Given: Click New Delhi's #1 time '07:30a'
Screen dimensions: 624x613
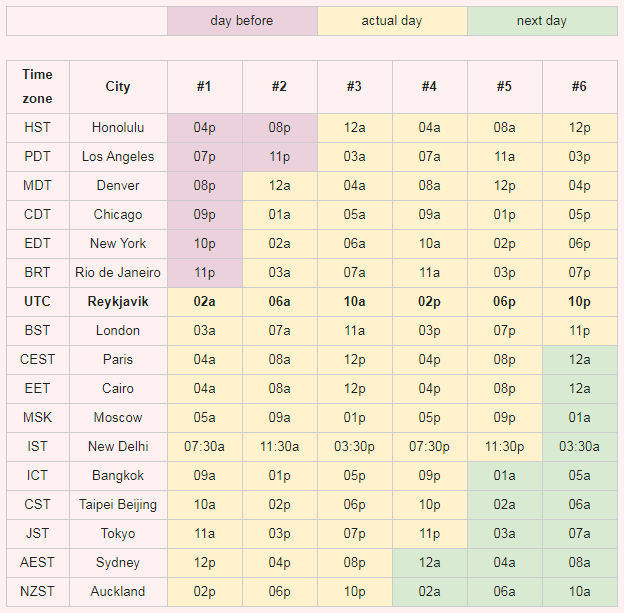Looking at the screenshot, I should pyautogui.click(x=205, y=447).
